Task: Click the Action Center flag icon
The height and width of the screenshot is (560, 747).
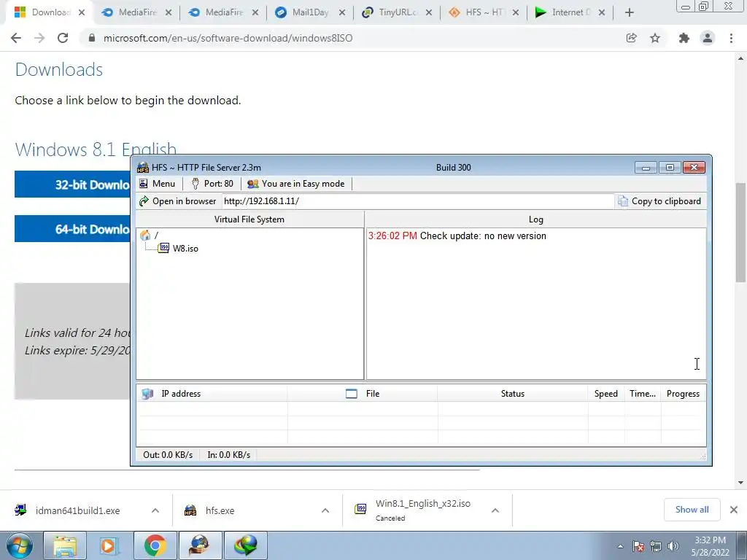Action: point(638,546)
